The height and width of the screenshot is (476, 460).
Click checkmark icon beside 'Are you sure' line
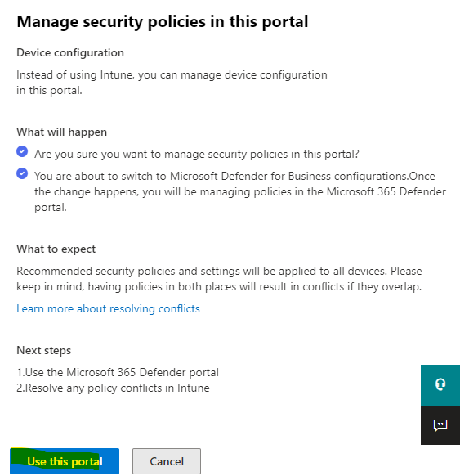tap(22, 151)
